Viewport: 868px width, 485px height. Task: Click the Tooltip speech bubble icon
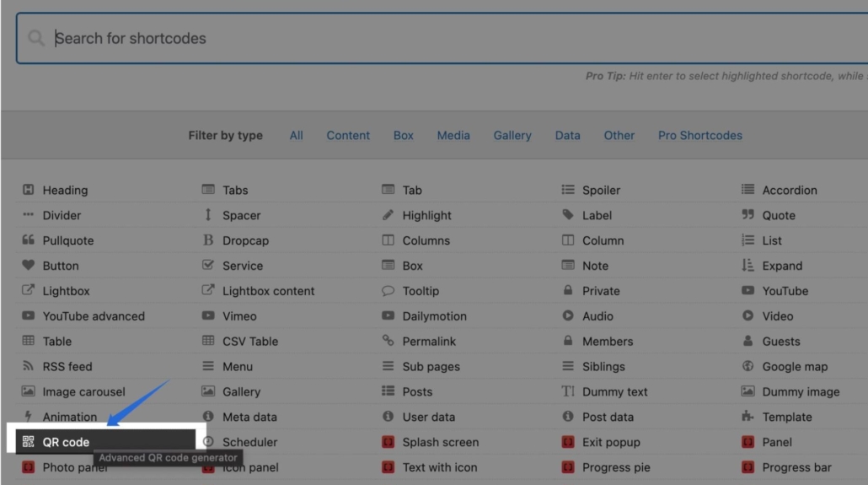tap(388, 290)
